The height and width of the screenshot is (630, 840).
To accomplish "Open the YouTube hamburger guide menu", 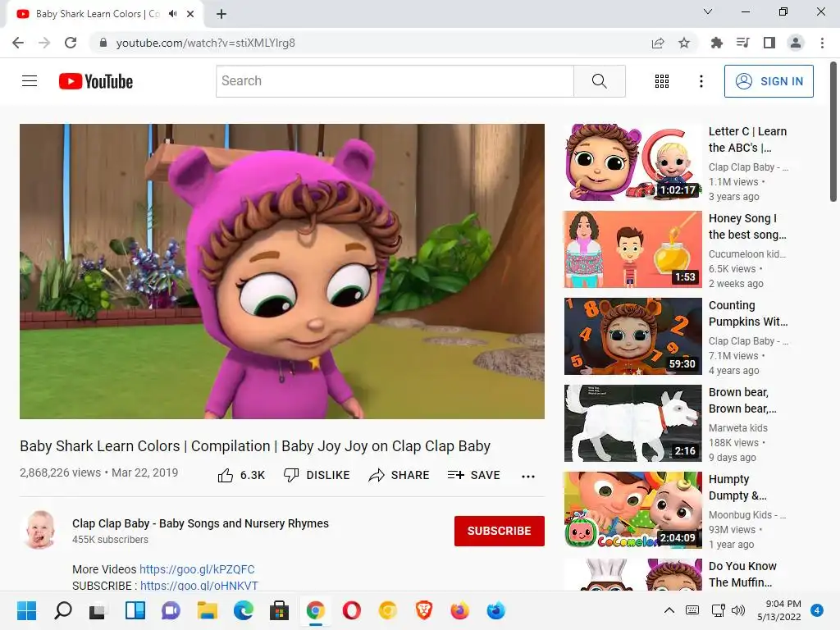I will [x=30, y=81].
